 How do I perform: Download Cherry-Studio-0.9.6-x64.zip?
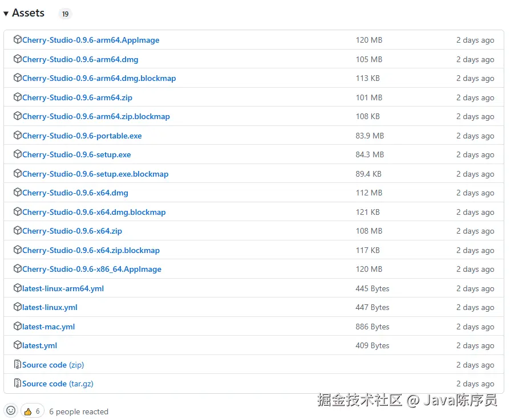pos(72,231)
